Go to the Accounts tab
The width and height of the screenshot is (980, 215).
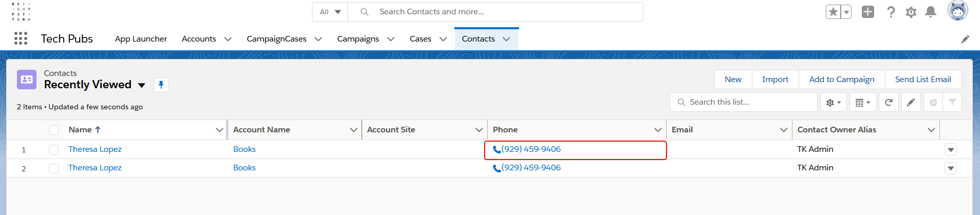[x=199, y=39]
